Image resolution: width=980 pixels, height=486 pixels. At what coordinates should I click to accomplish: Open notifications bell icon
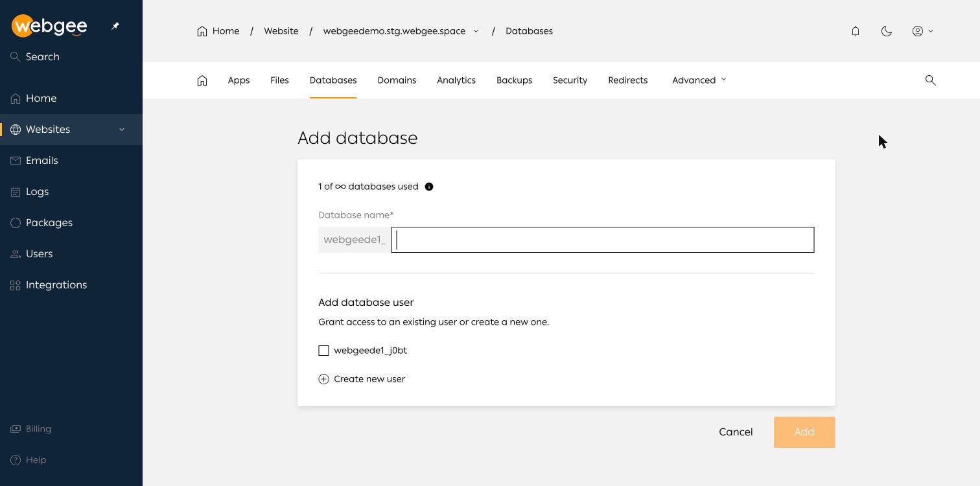856,31
